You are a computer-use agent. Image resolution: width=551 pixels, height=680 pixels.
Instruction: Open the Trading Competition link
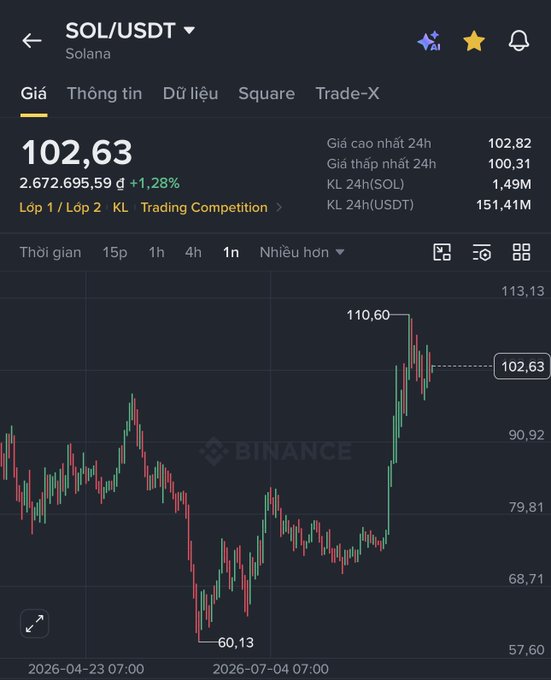click(x=204, y=207)
